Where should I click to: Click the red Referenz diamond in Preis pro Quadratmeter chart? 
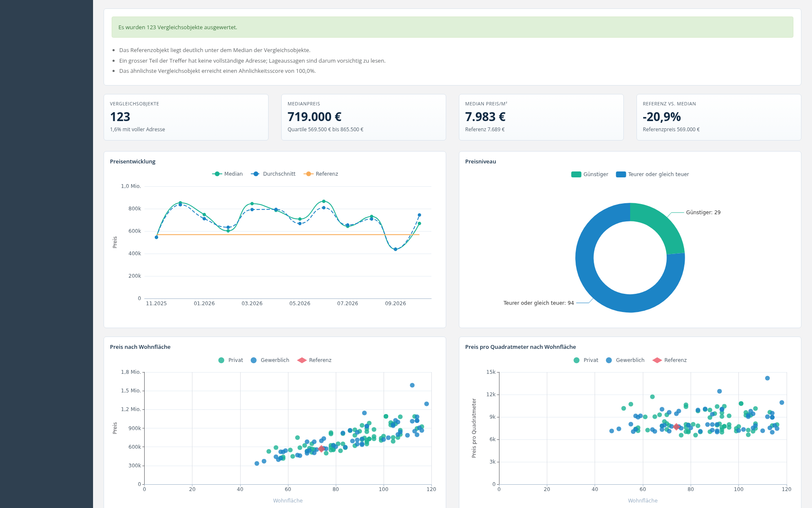click(x=676, y=427)
